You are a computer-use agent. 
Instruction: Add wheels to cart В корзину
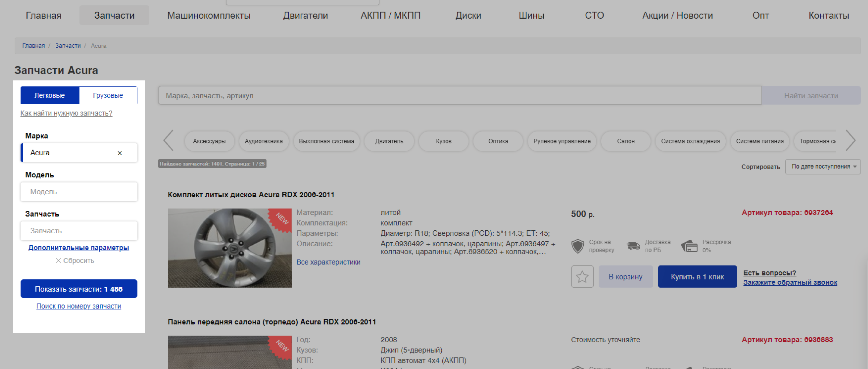pos(625,277)
